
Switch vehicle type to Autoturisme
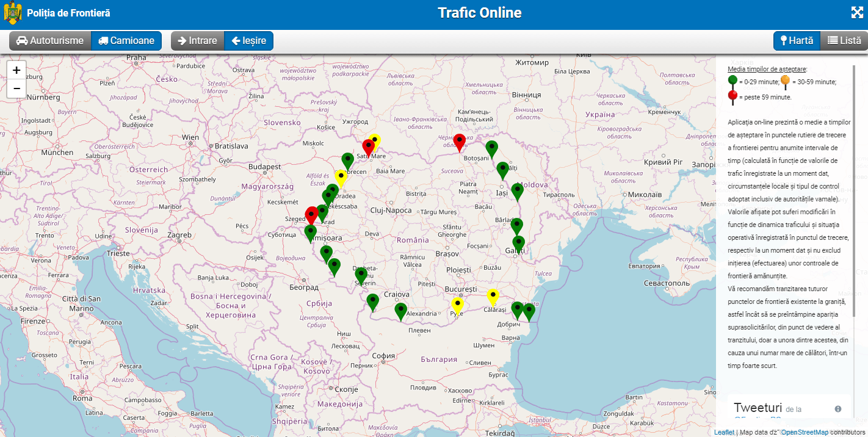click(50, 41)
